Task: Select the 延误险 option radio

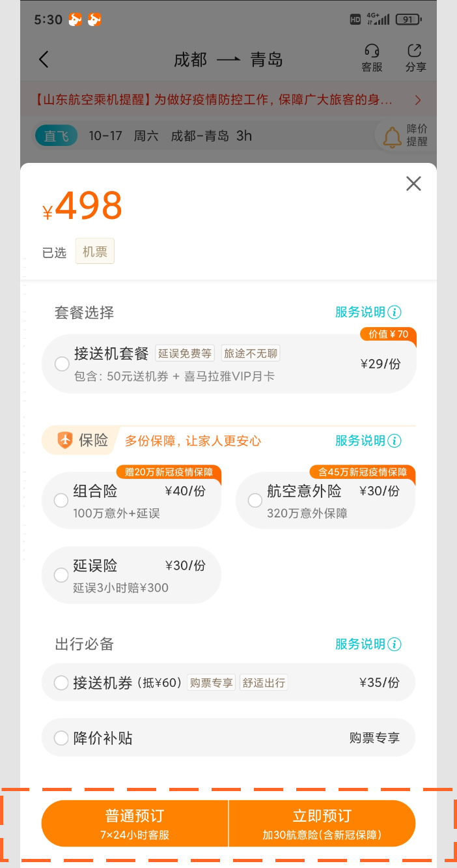Action: point(61,575)
